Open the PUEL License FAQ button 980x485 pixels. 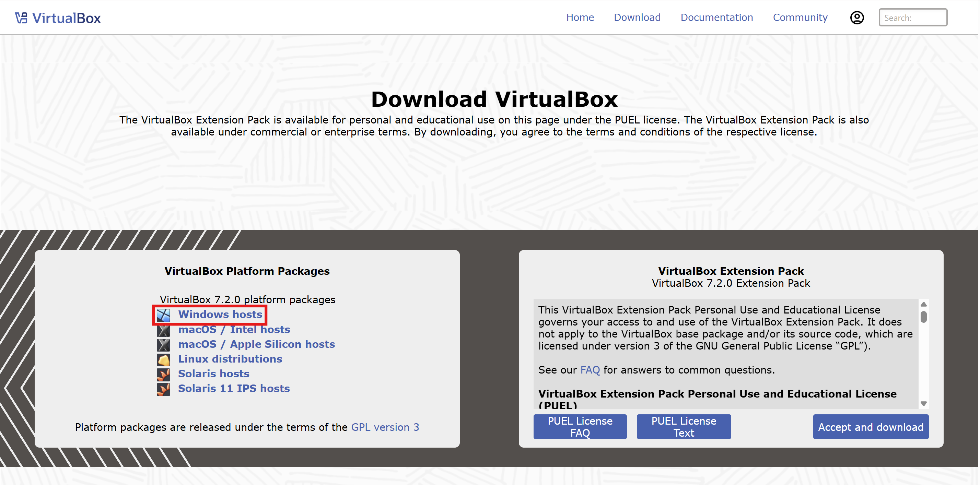pos(580,427)
